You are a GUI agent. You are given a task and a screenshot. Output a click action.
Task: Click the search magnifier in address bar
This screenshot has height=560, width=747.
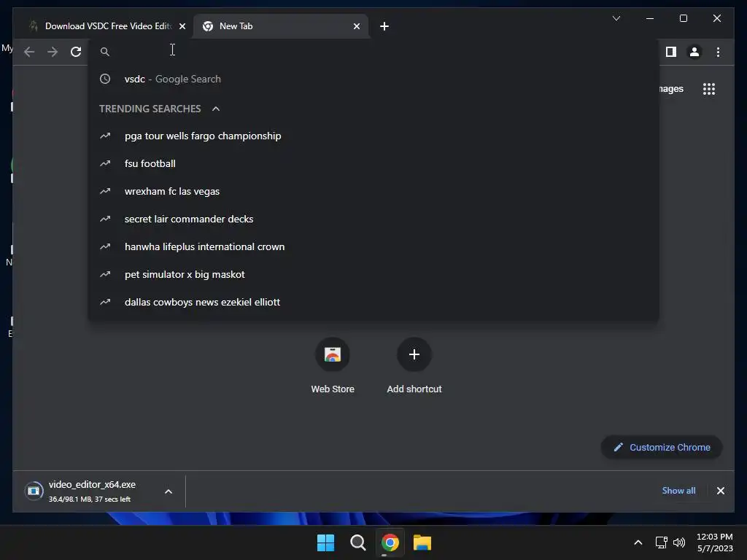pos(105,52)
